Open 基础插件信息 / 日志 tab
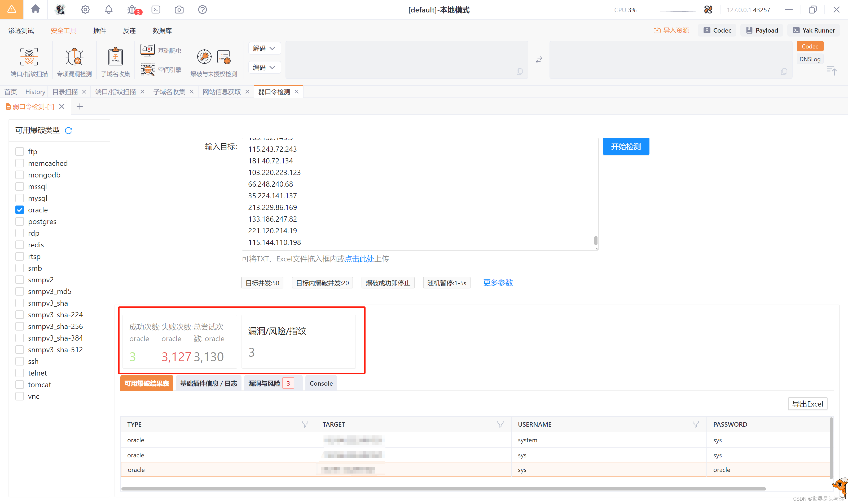Image resolution: width=848 pixels, height=504 pixels. pos(208,383)
